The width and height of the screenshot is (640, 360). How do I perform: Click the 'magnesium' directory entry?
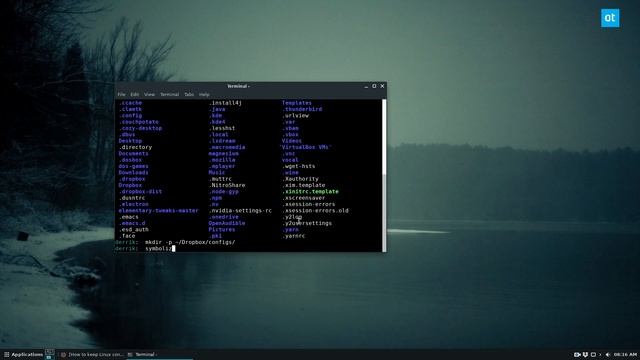(x=224, y=153)
